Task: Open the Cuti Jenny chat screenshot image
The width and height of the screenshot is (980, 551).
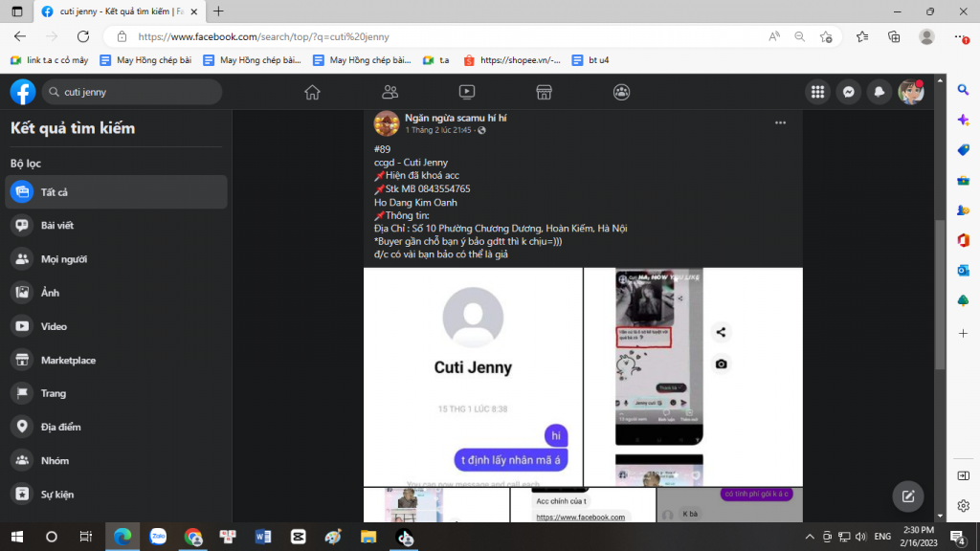Action: 473,377
